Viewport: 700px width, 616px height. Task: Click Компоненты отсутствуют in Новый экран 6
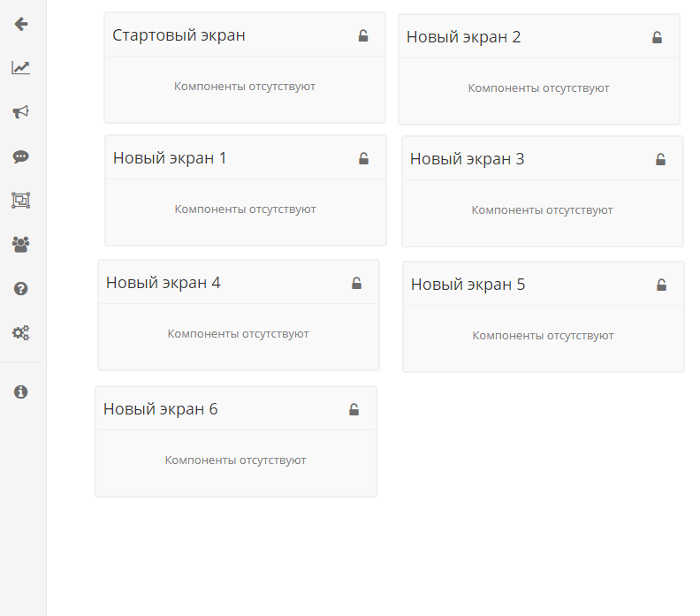tap(235, 460)
